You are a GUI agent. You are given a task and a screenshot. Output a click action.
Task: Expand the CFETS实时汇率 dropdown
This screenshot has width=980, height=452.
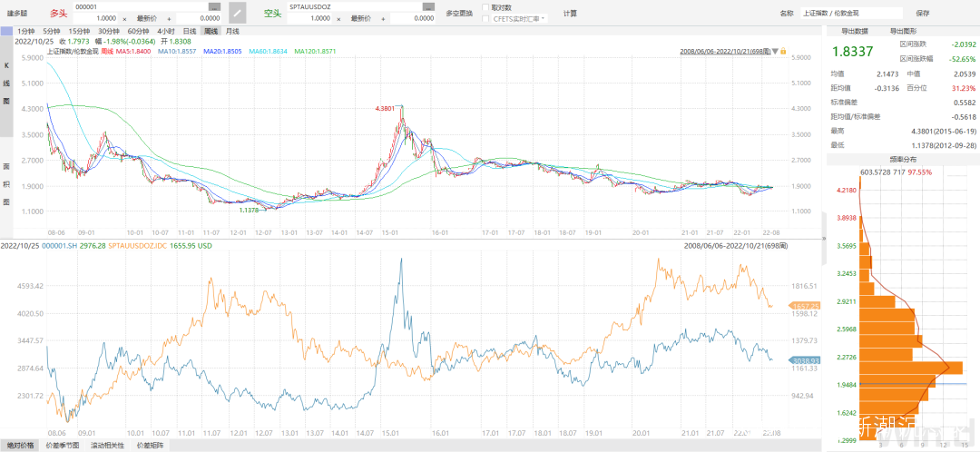click(544, 18)
